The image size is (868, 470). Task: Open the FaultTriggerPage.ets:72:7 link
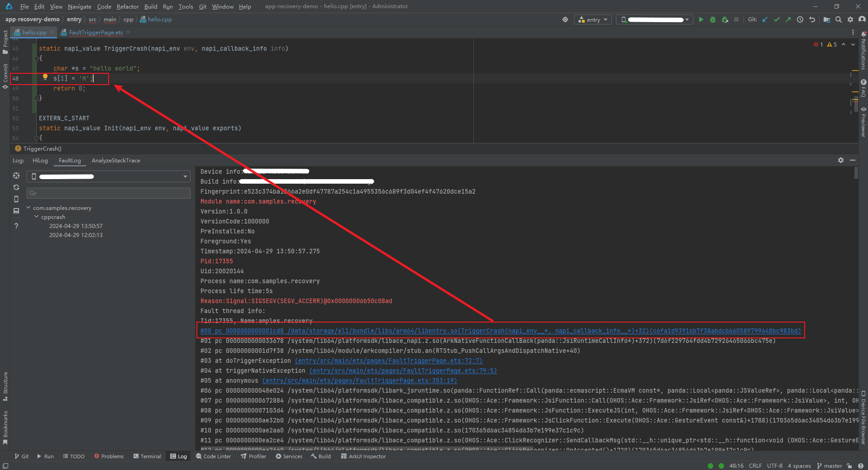(388, 361)
